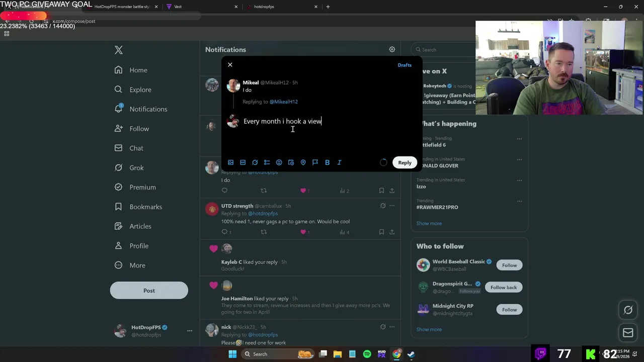
Task: Open Grok in sidebar
Action: pyautogui.click(x=129, y=168)
